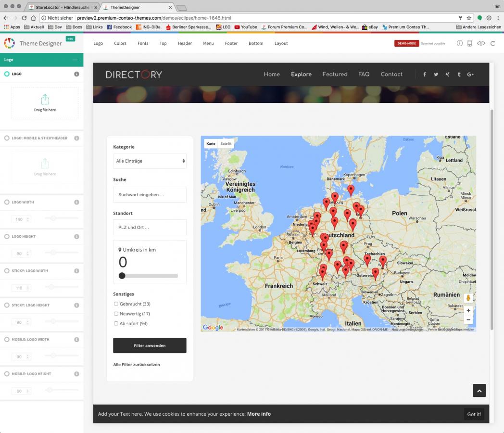This screenshot has height=433, width=504.
Task: Toggle preview with the eye icon
Action: (x=481, y=43)
